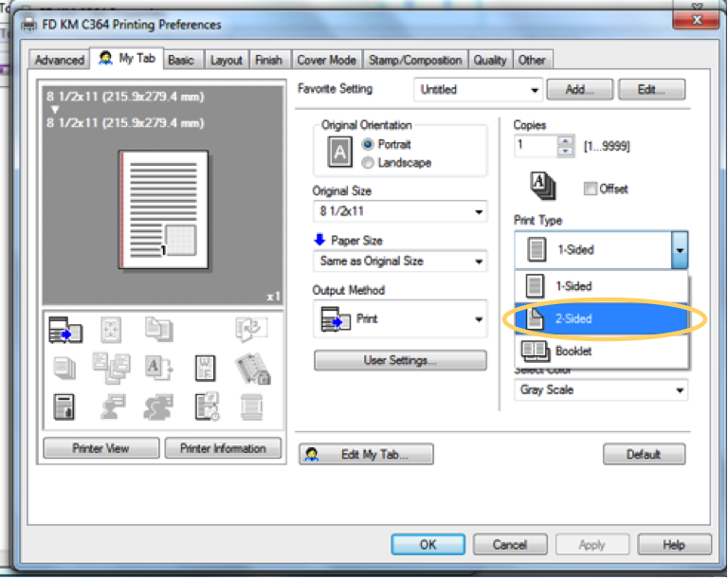Click the User Settings button
728x578 pixels.
click(399, 360)
